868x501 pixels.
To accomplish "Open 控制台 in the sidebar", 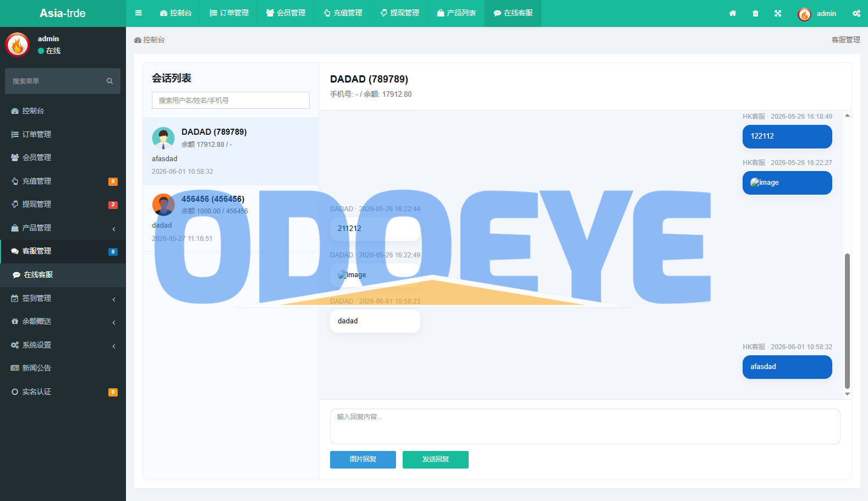I will (x=63, y=111).
